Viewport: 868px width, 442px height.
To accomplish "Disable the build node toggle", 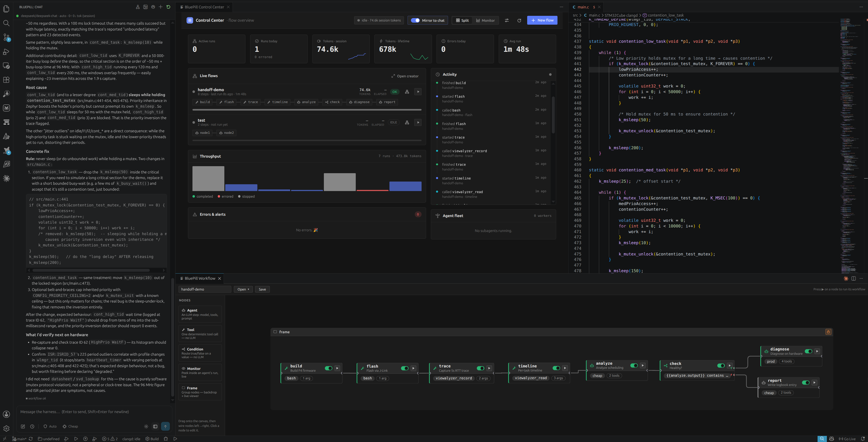I will point(329,368).
